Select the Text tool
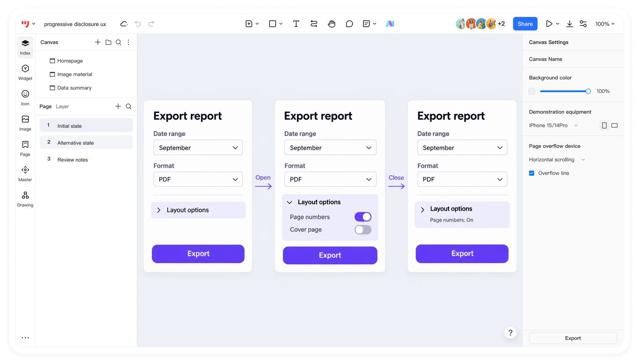The height and width of the screenshot is (364, 639). [x=296, y=24]
